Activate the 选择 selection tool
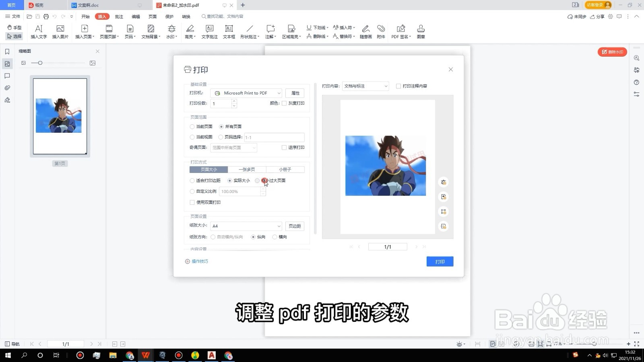 [14, 36]
